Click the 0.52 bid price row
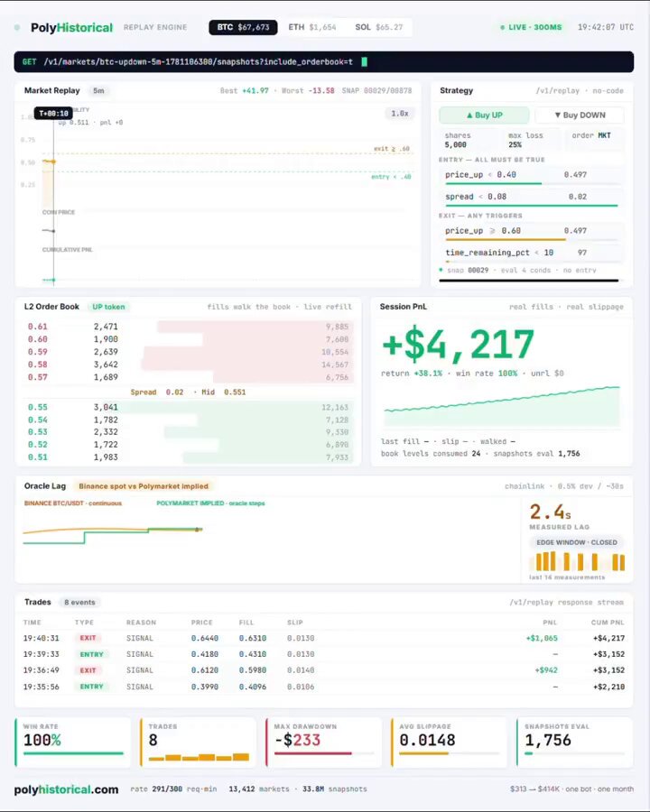Viewport: 650px width, 812px height. (188, 444)
